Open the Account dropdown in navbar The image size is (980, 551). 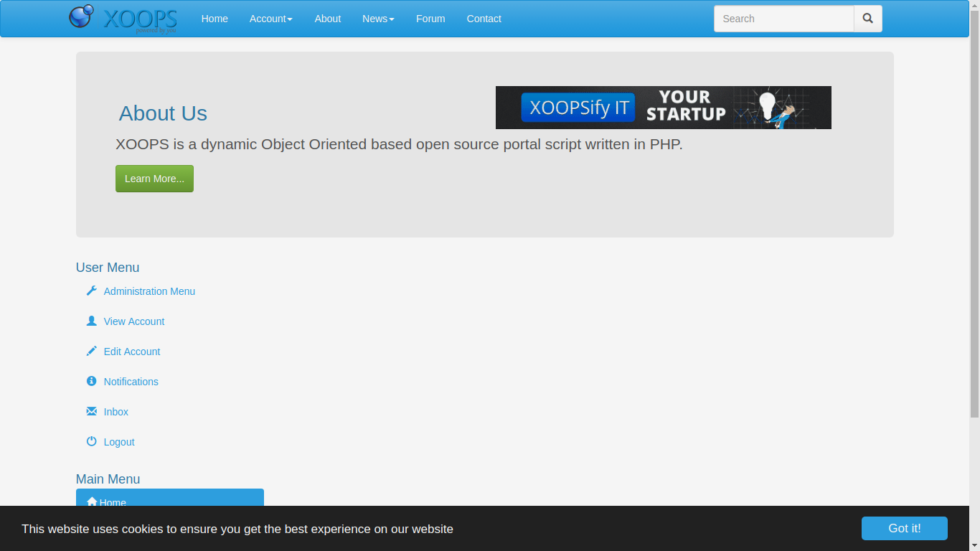point(271,19)
